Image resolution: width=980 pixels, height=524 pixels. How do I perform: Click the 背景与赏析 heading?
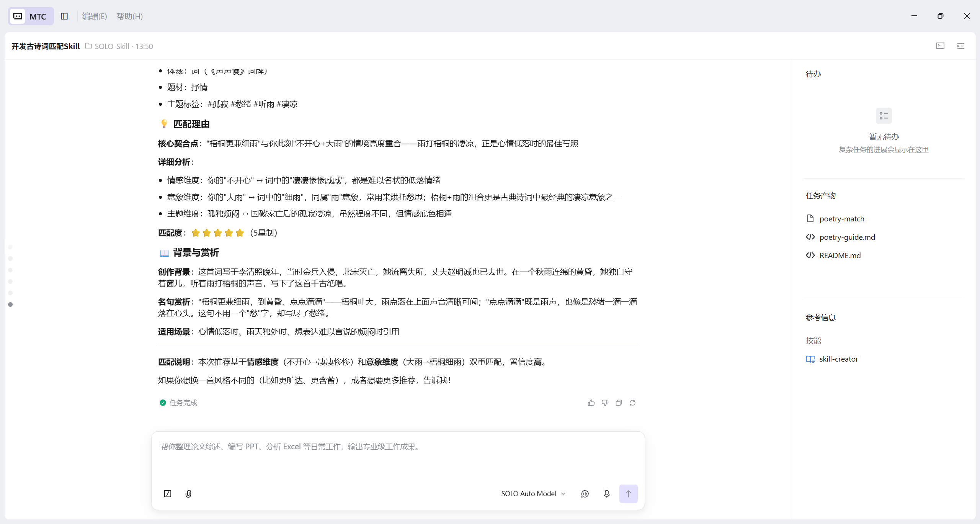click(196, 252)
